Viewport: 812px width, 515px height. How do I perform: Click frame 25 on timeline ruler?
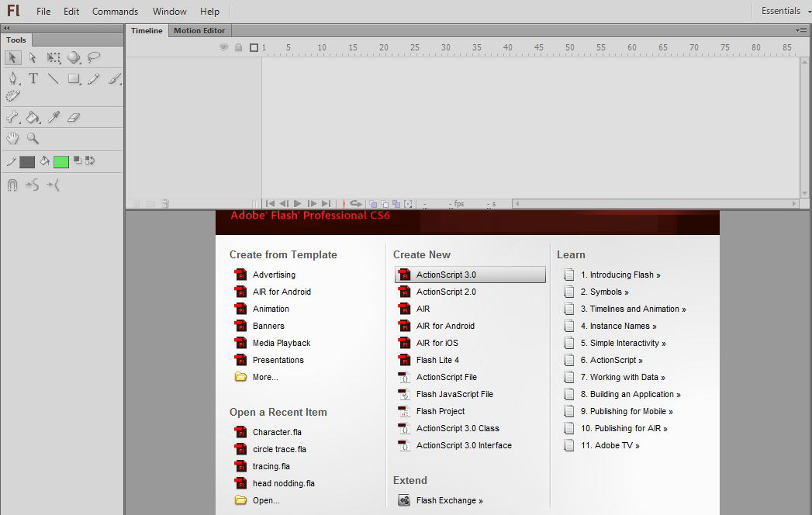point(415,47)
